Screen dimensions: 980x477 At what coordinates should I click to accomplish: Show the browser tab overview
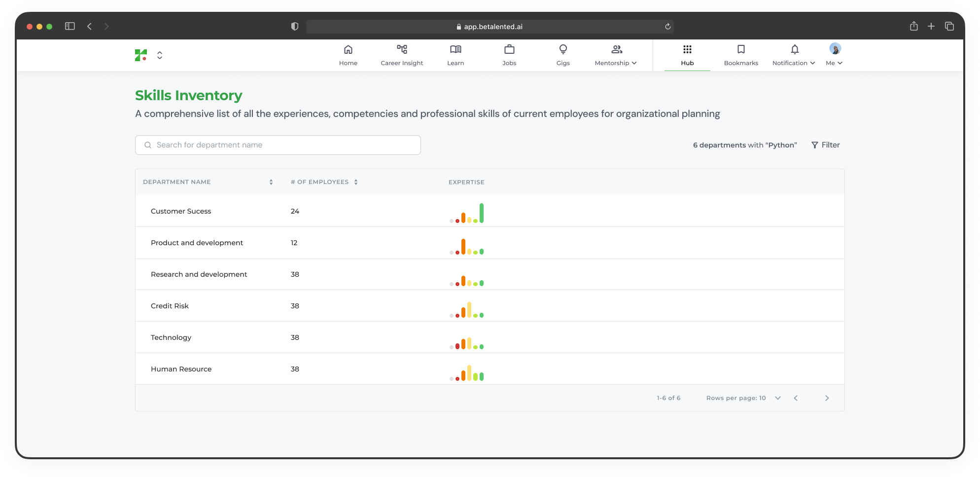pyautogui.click(x=949, y=26)
